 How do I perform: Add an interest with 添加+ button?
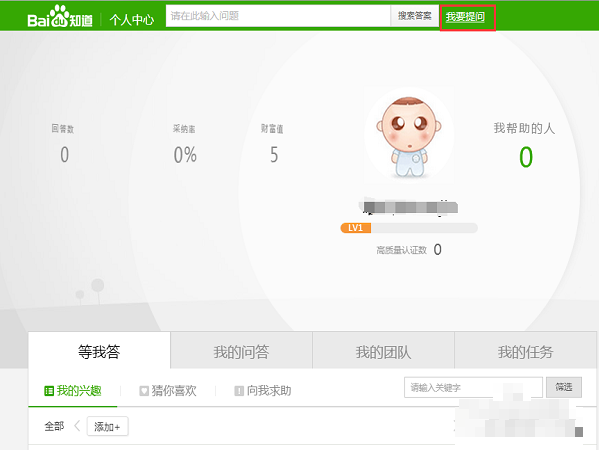click(107, 426)
